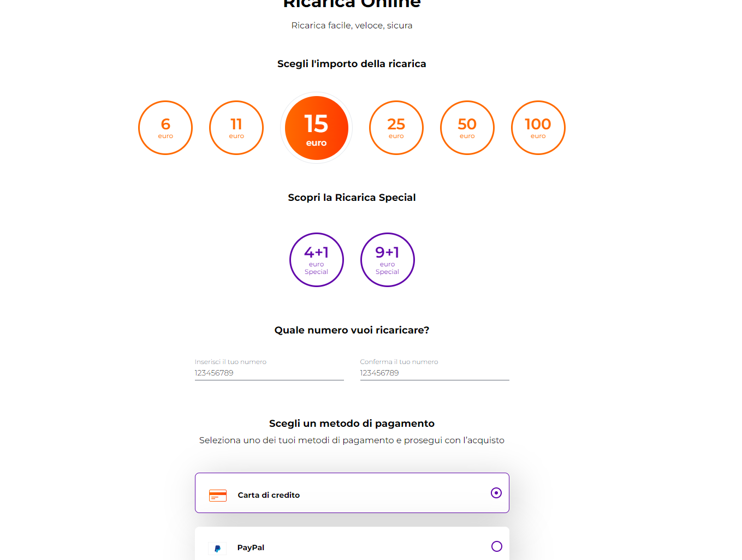Viewport: 742px width, 560px height.
Task: Toggle the Carta di credito radio button
Action: [x=496, y=493]
